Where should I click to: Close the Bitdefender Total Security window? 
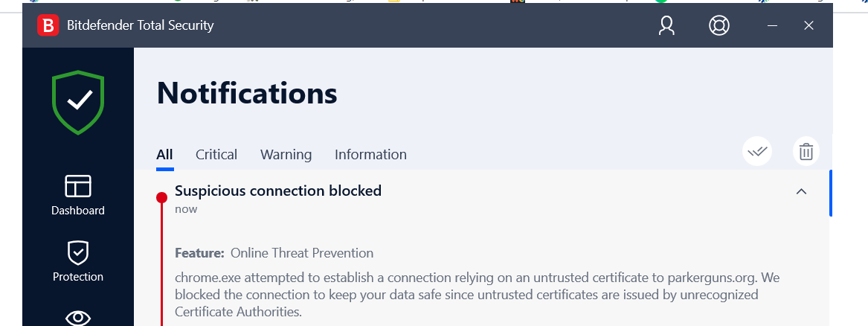[x=809, y=26]
